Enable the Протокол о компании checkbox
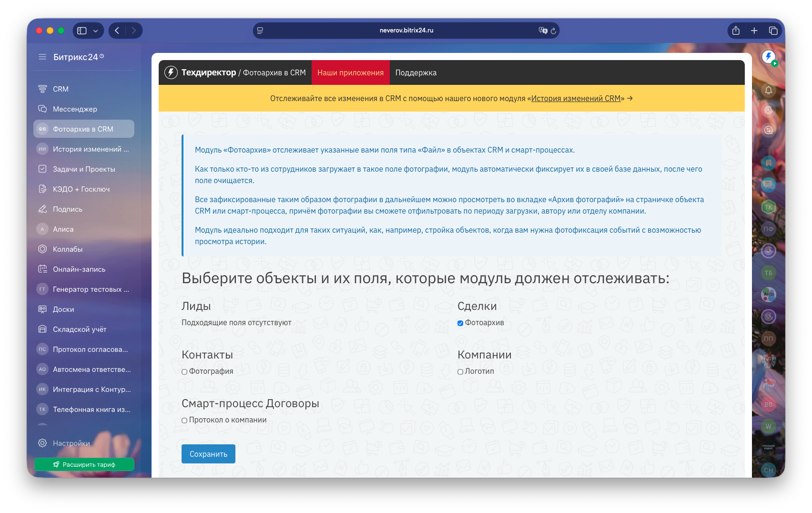 (x=184, y=421)
